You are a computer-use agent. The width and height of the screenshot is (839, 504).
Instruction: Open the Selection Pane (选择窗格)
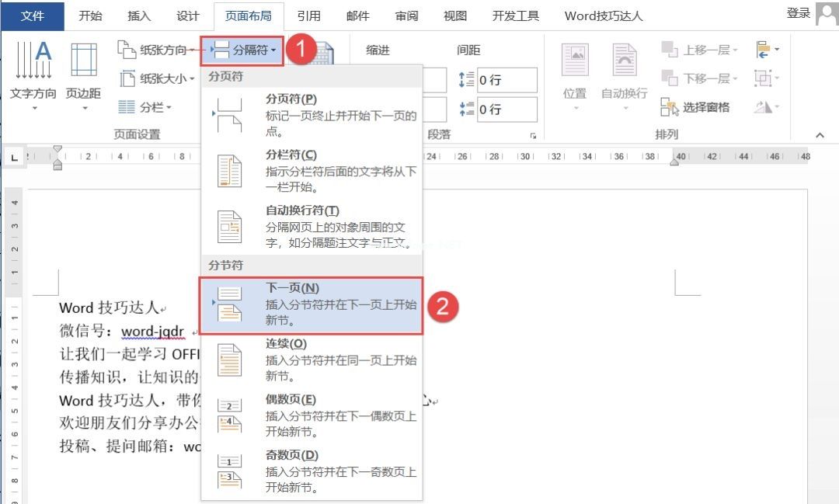696,107
